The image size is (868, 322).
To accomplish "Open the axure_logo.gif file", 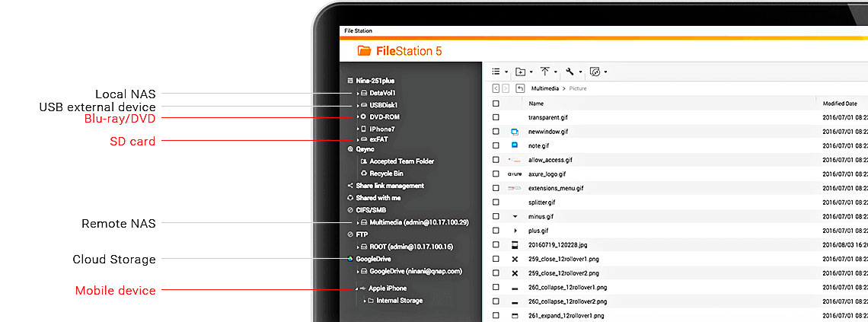I will pos(546,174).
